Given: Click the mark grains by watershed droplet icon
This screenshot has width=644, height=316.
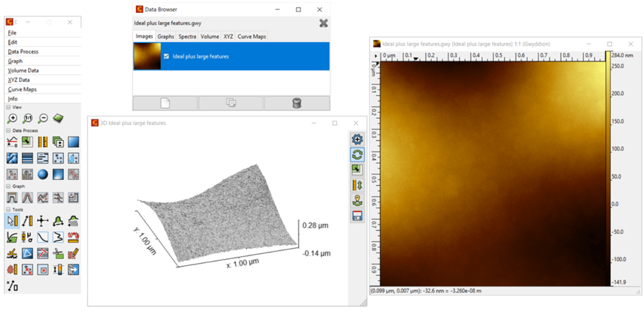Looking at the screenshot, I should coord(74,159).
